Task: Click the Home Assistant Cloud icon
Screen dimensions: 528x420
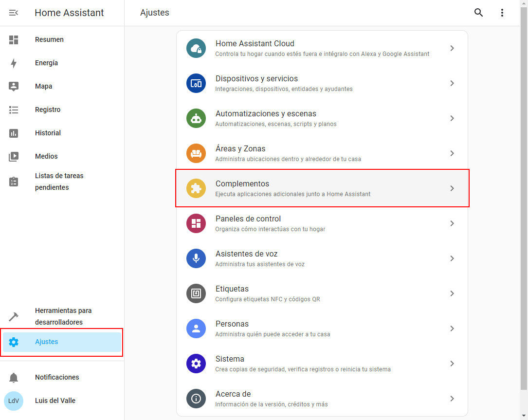Action: pyautogui.click(x=196, y=48)
